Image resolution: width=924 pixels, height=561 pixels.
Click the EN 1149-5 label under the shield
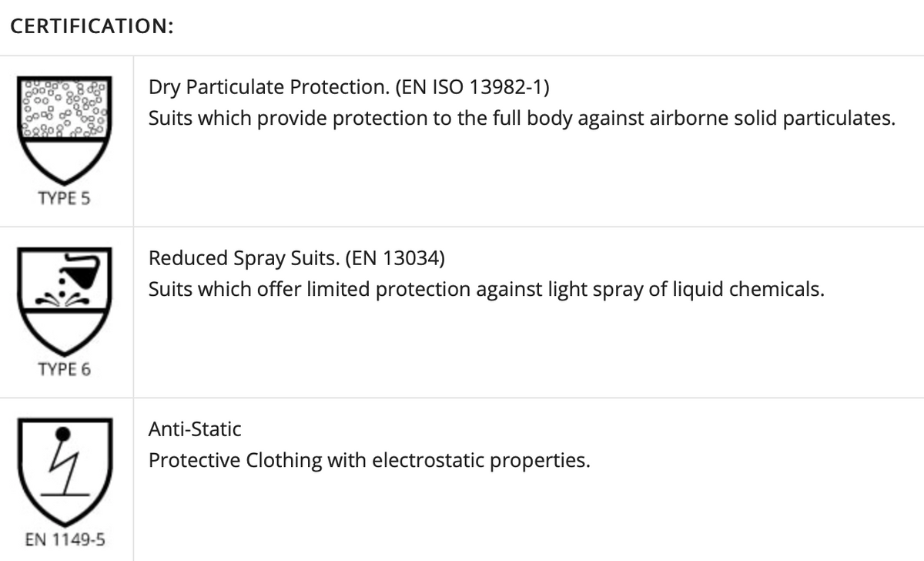pos(65,539)
